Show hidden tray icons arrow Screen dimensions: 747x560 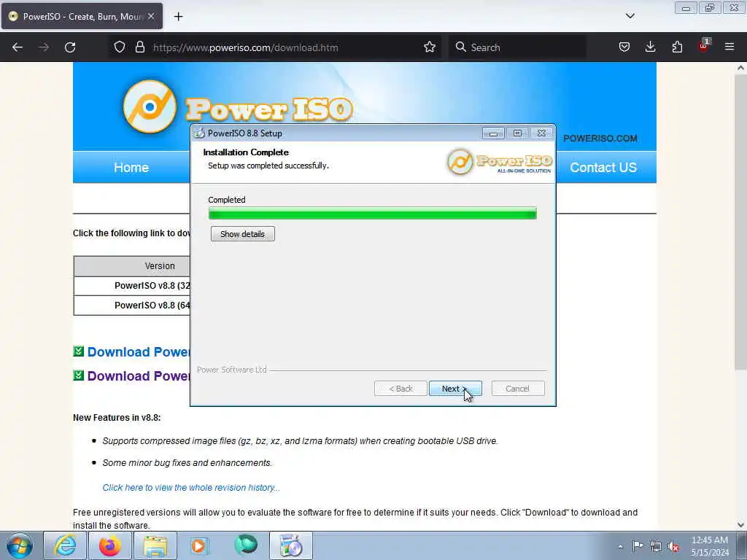coord(620,546)
